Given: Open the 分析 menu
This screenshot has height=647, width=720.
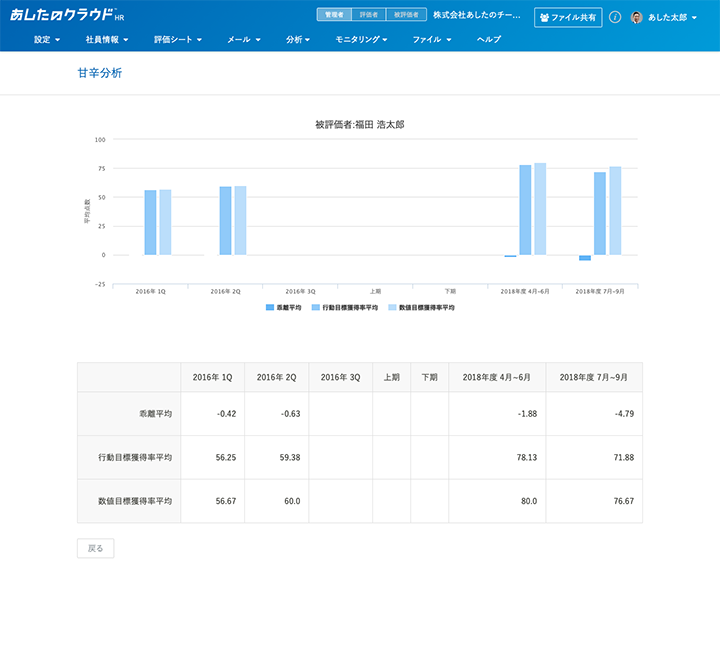Looking at the screenshot, I should (x=297, y=40).
